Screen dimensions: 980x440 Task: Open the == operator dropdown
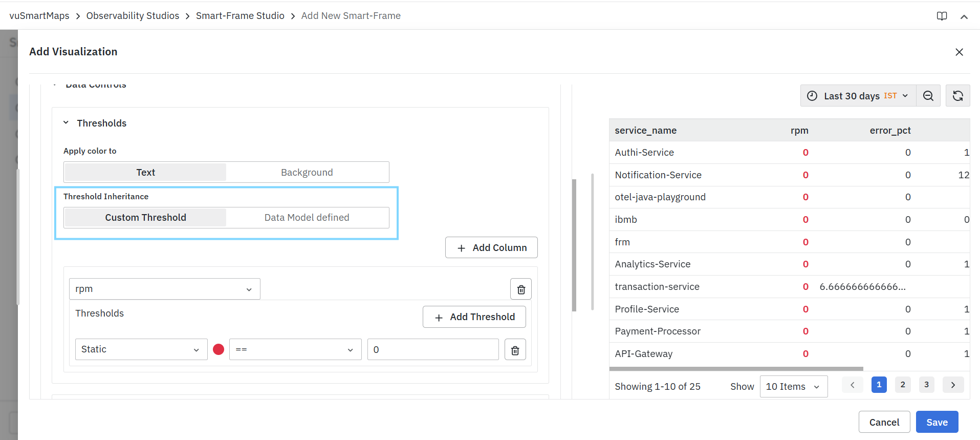[x=295, y=349]
